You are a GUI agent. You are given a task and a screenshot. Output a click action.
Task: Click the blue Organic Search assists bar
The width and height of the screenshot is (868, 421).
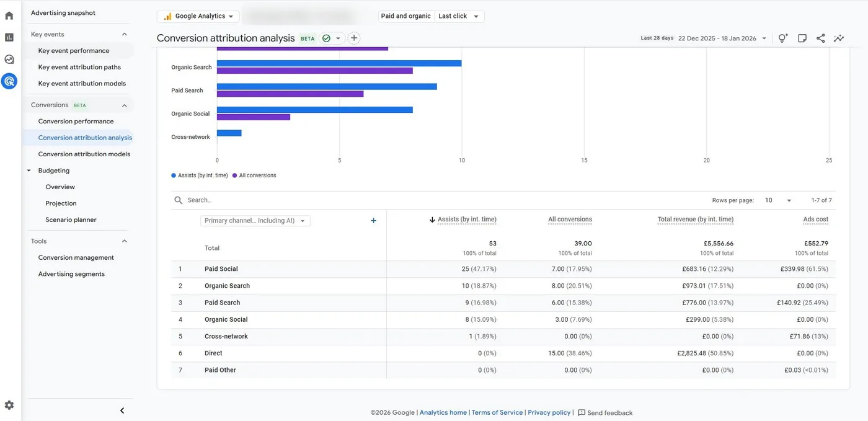coord(339,63)
